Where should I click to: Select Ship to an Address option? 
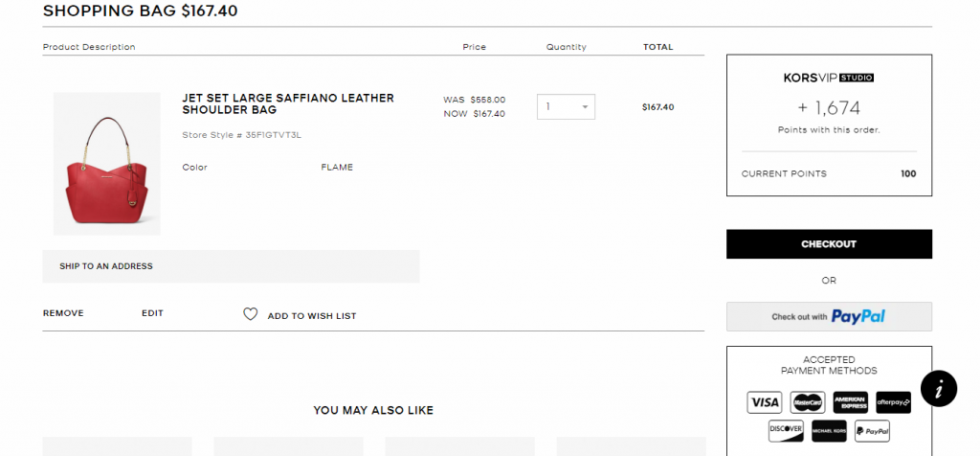(x=231, y=266)
